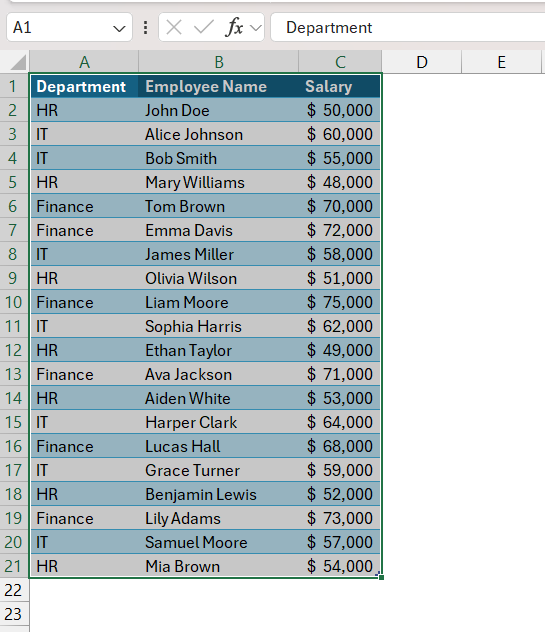Select the Bob Smith cell

tap(218, 158)
